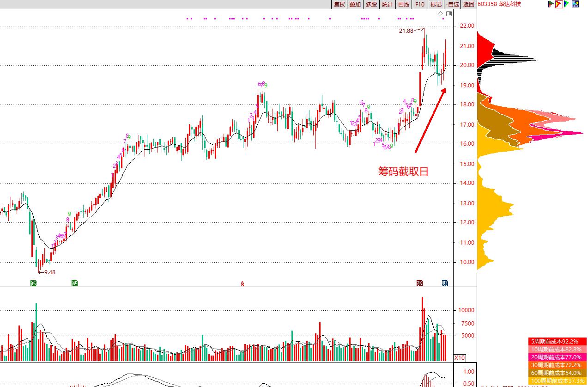
Task: Select the 多股 multi-stock view
Action: pyautogui.click(x=371, y=4)
